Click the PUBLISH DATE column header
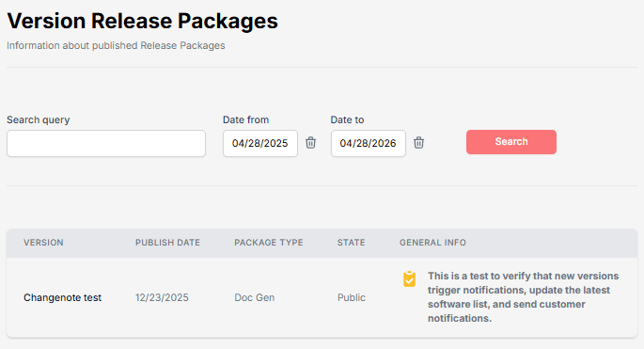Image resolution: width=644 pixels, height=349 pixels. coord(167,243)
